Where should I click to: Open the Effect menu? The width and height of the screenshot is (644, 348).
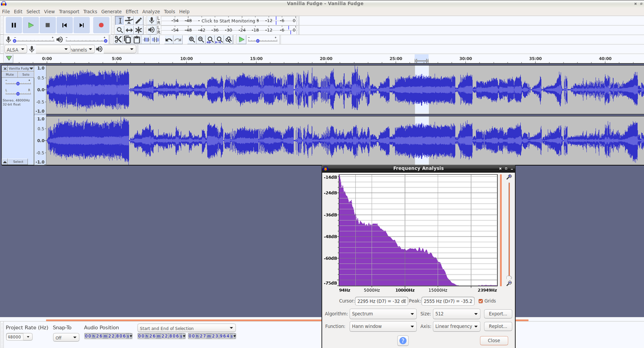132,12
